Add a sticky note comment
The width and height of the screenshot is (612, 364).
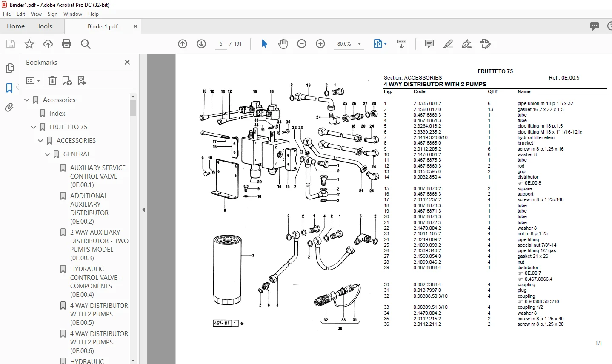pos(429,44)
